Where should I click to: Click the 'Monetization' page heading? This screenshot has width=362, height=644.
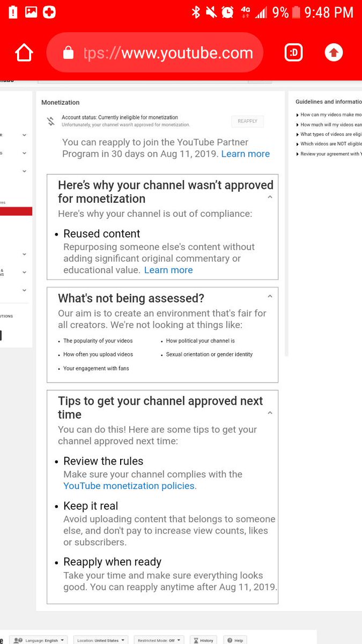pyautogui.click(x=60, y=103)
